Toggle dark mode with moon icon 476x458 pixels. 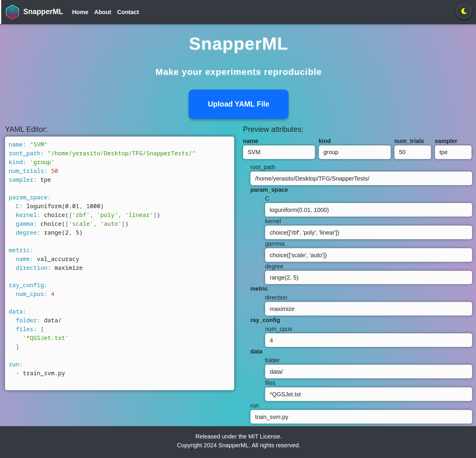tap(464, 11)
